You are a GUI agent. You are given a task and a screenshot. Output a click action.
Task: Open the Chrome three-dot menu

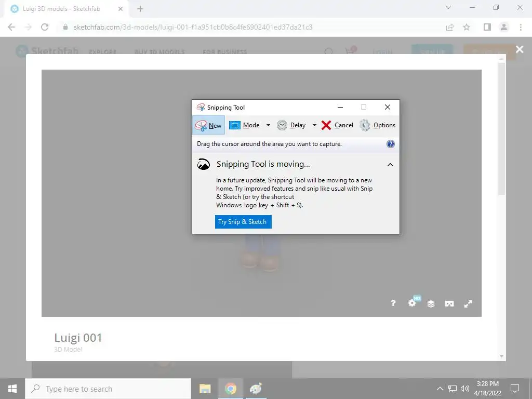click(521, 27)
